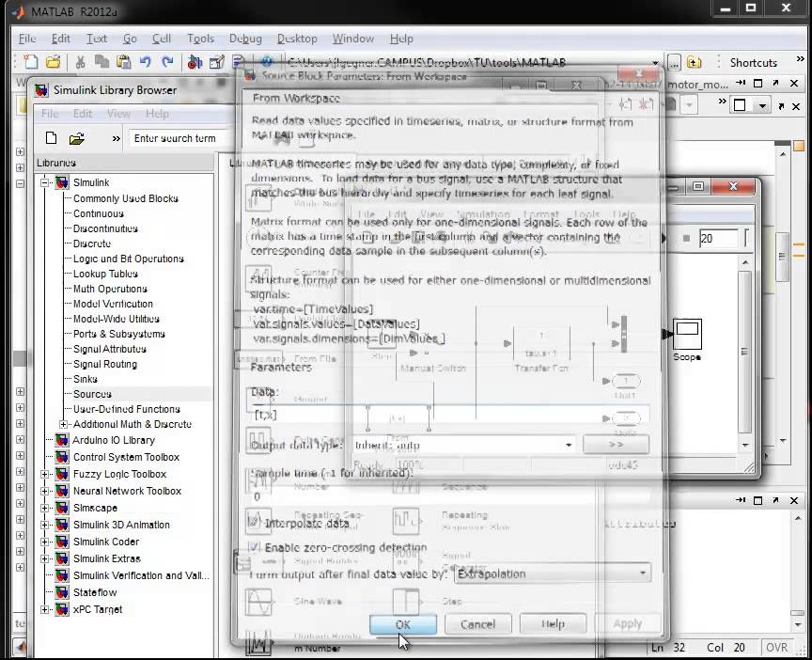Collapse the Simulink library tree node

[45, 182]
